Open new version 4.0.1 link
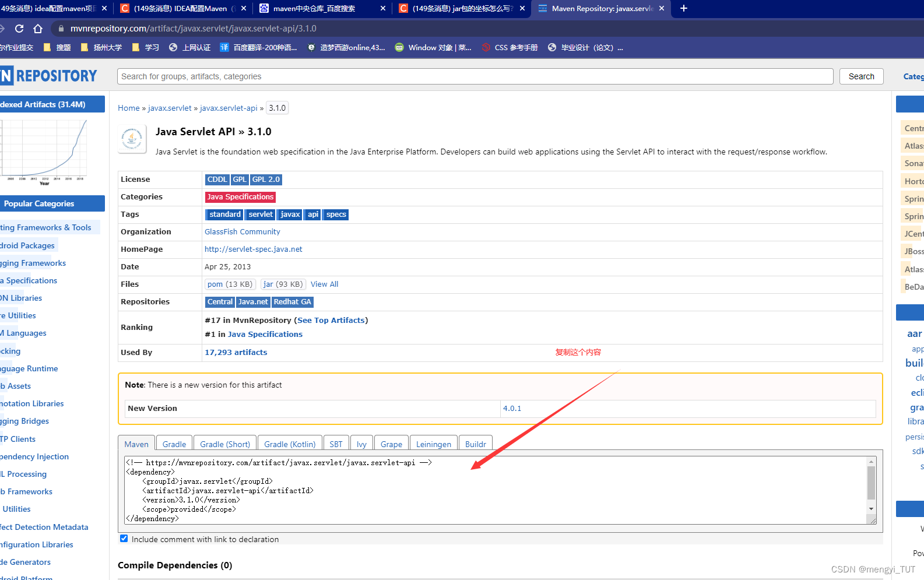Image resolution: width=924 pixels, height=580 pixels. (512, 408)
